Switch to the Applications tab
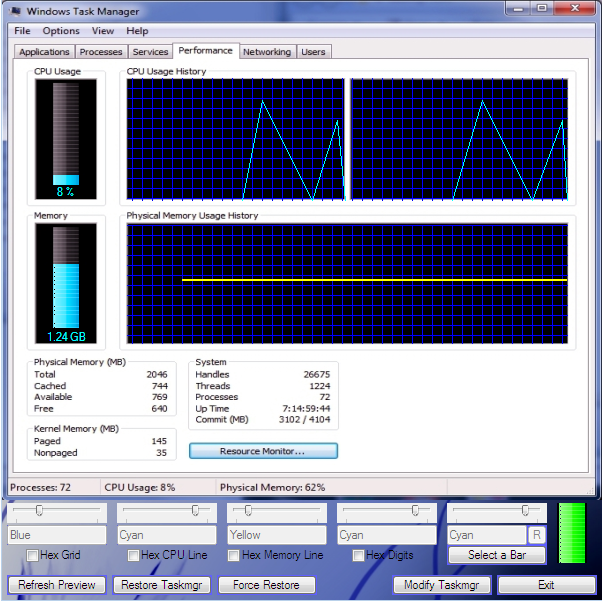 click(44, 52)
